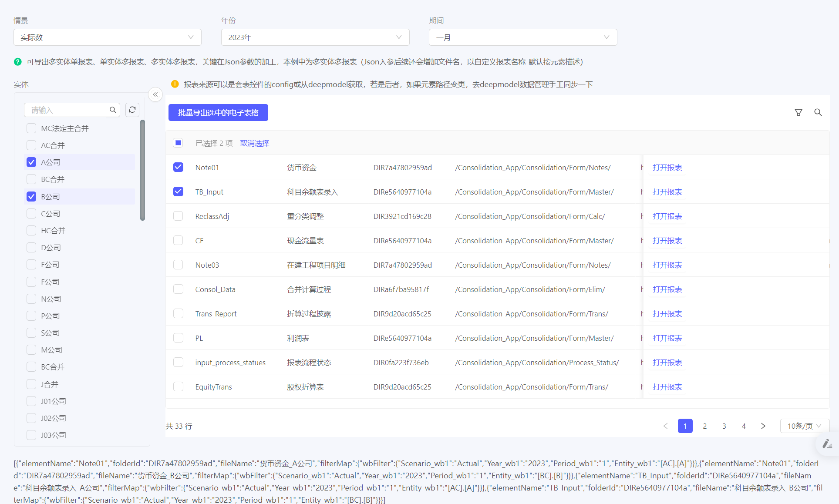
Task: Click the entity search input field
Action: [65, 110]
